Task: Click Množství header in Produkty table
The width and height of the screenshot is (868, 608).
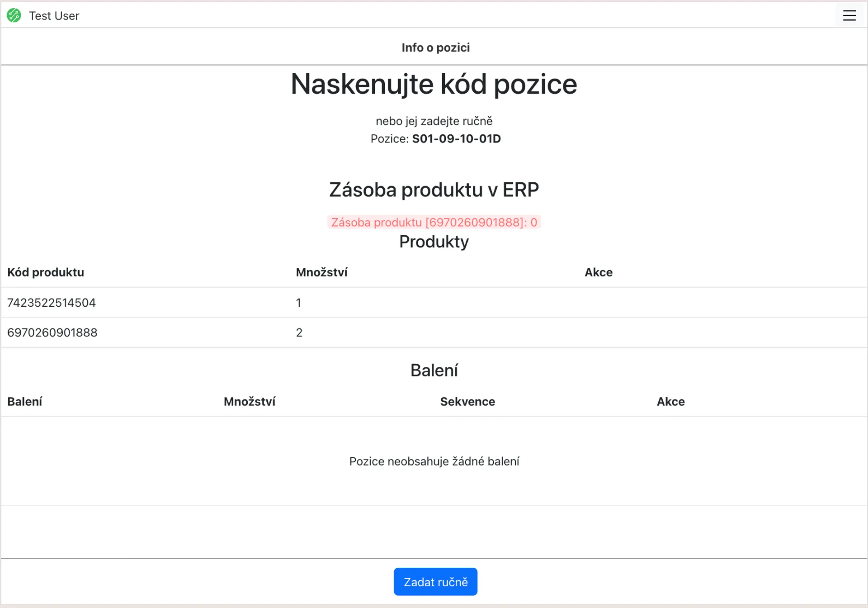Action: tap(321, 272)
